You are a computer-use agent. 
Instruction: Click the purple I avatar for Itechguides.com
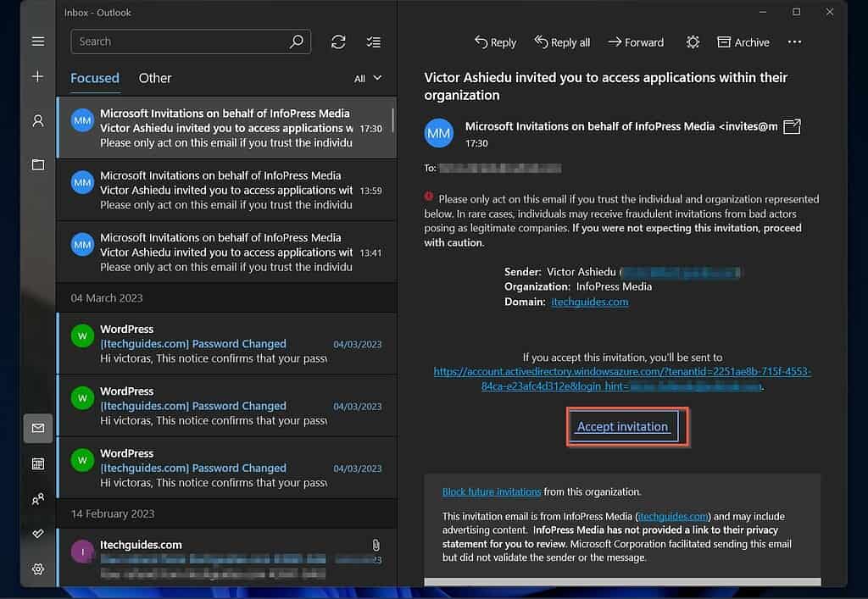82,552
